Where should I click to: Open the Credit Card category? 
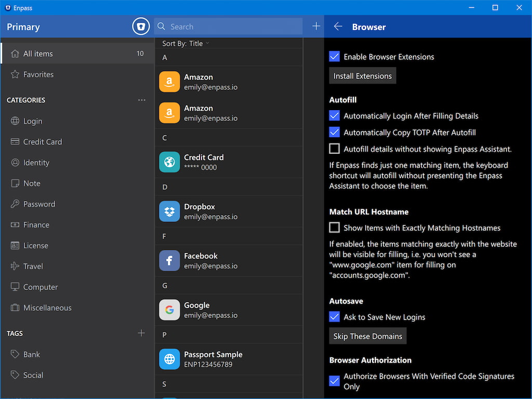pyautogui.click(x=42, y=142)
